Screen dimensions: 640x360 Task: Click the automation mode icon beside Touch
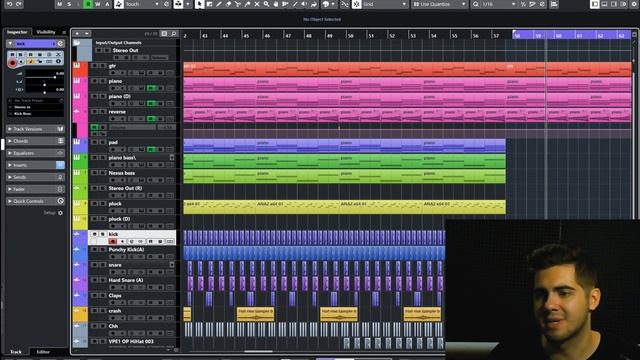point(119,4)
